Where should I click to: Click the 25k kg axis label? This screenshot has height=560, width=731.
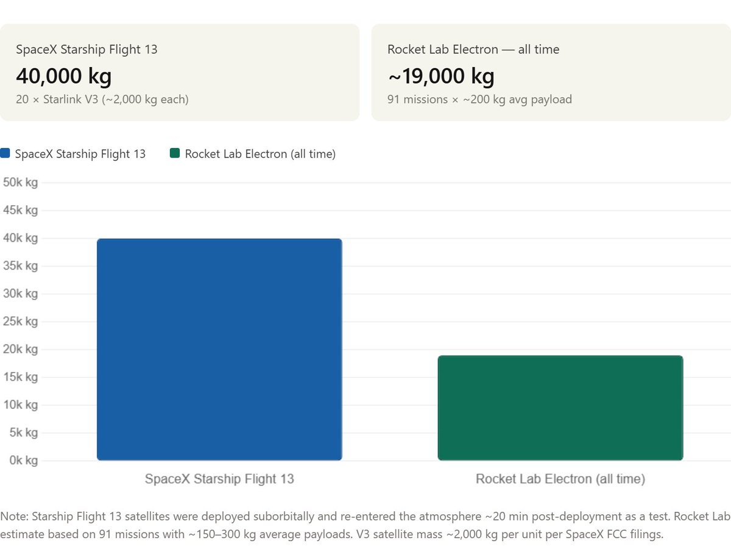click(x=19, y=321)
